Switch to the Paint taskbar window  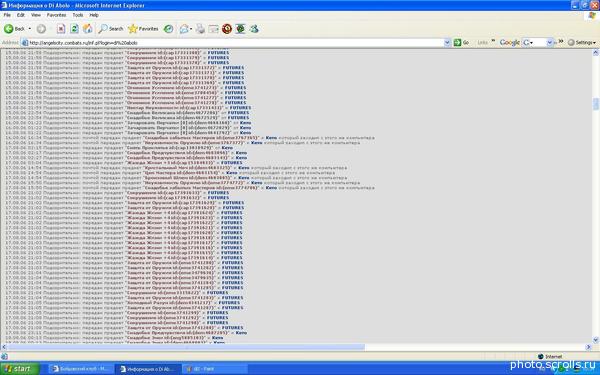point(215,369)
